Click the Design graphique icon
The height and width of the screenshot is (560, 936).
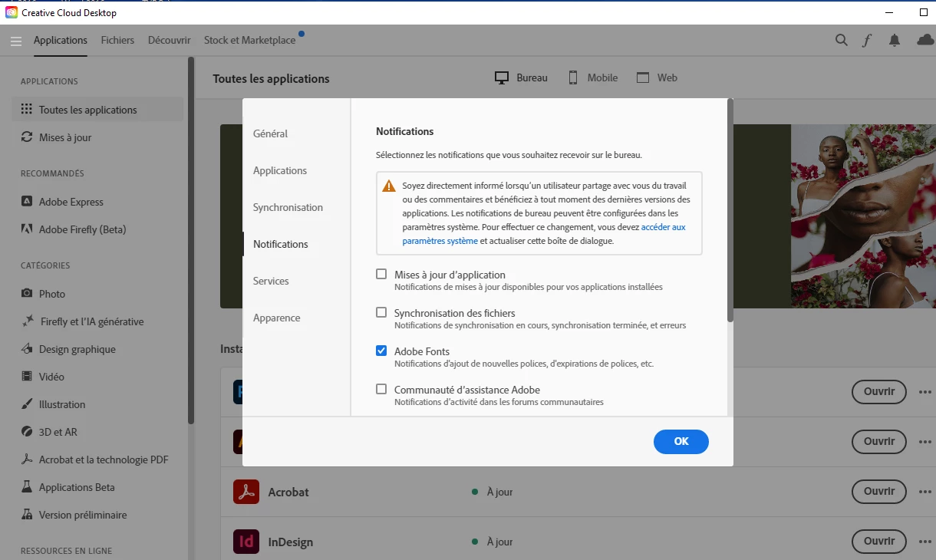[x=27, y=349]
